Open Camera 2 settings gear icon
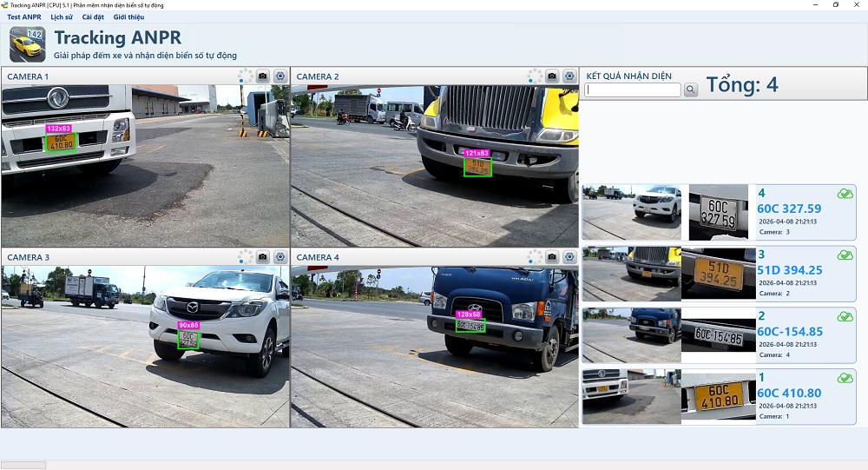 569,76
